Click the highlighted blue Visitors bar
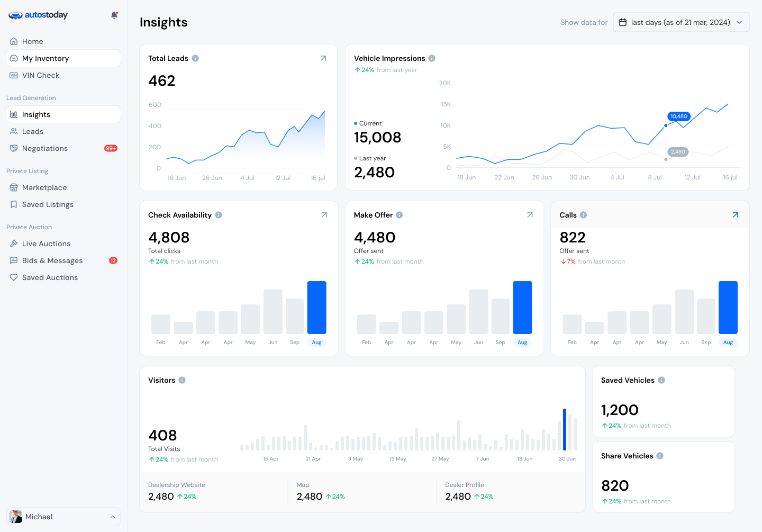The height and width of the screenshot is (532, 762). (x=565, y=429)
